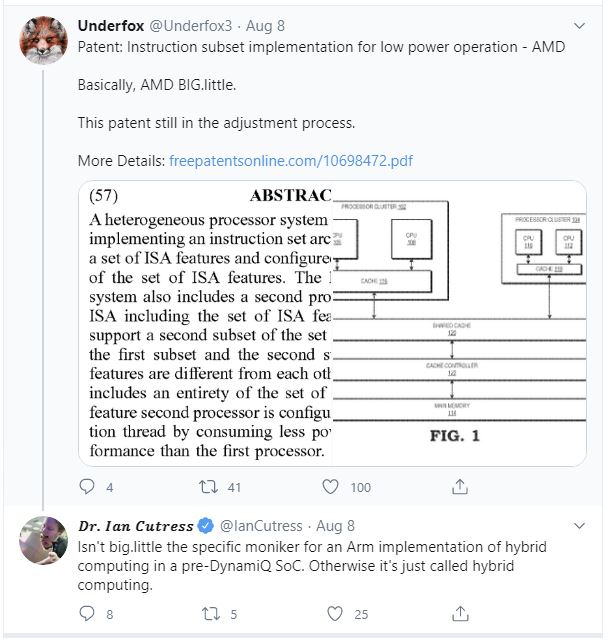Retweet Underfox's AMD patent tweet
The height and width of the screenshot is (638, 613).
pyautogui.click(x=209, y=487)
